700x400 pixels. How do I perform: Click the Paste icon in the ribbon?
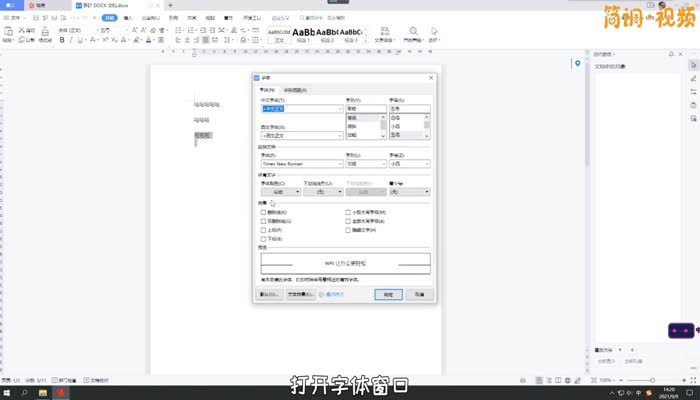pos(8,31)
